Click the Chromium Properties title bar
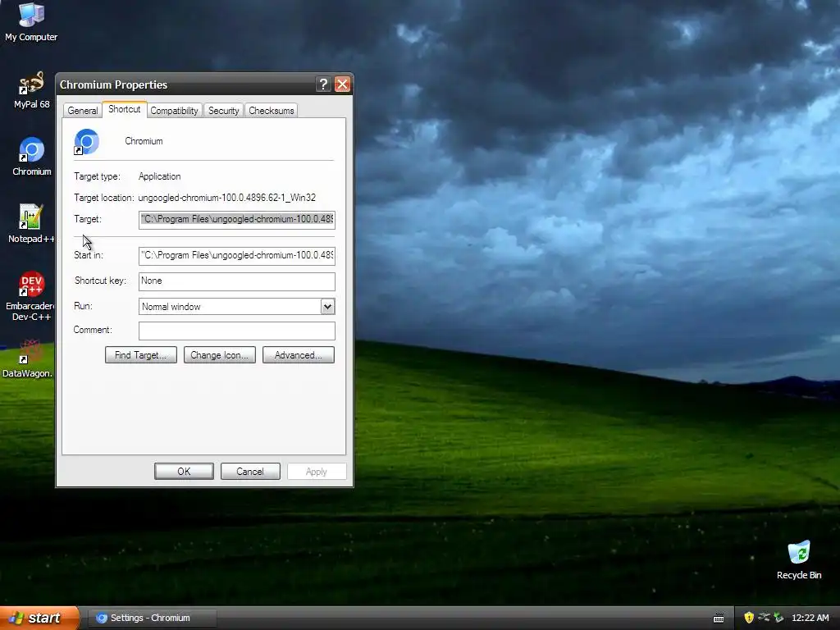This screenshot has width=840, height=630. (x=186, y=84)
